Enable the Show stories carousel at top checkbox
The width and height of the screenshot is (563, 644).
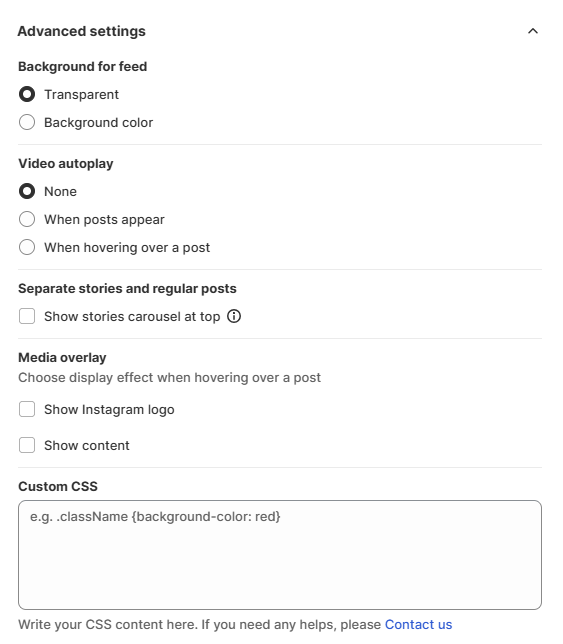(27, 316)
